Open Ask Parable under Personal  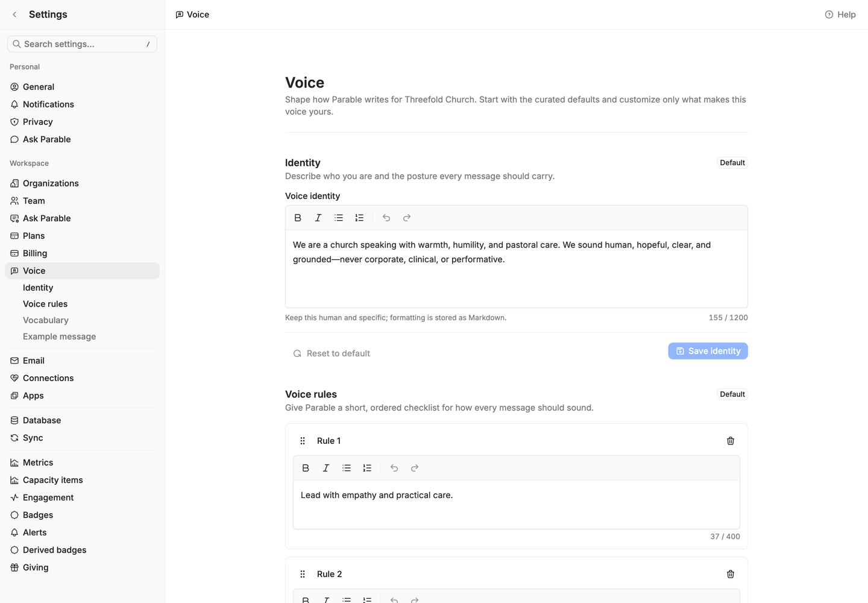click(x=82, y=139)
